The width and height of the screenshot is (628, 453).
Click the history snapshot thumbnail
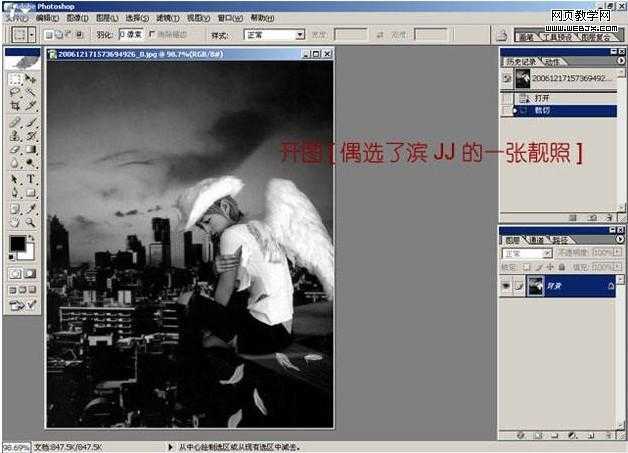[x=523, y=79]
